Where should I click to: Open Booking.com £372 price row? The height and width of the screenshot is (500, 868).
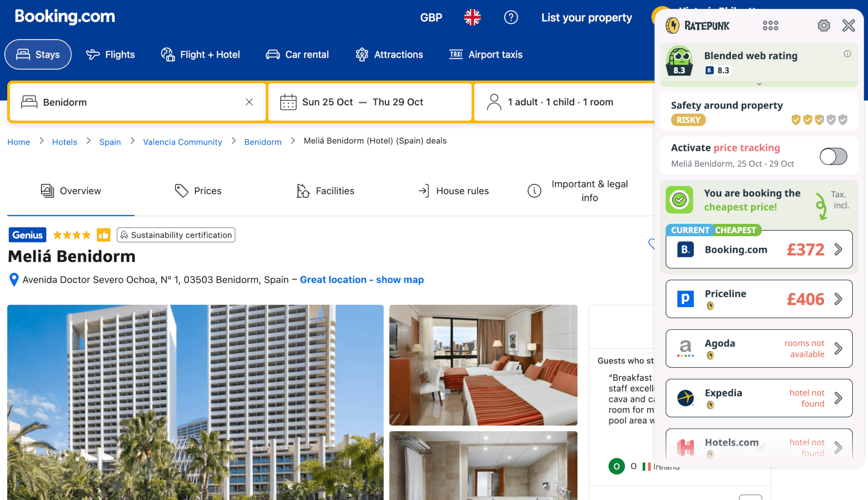point(759,249)
